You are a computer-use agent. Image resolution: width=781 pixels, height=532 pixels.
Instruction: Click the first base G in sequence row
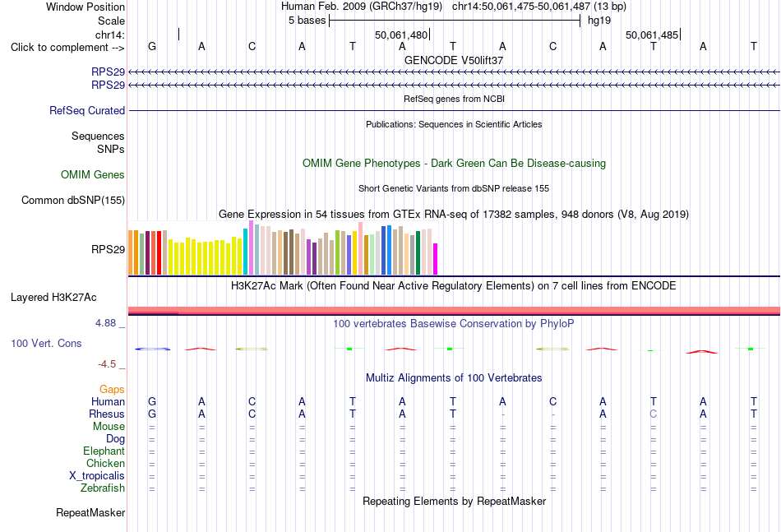152,47
